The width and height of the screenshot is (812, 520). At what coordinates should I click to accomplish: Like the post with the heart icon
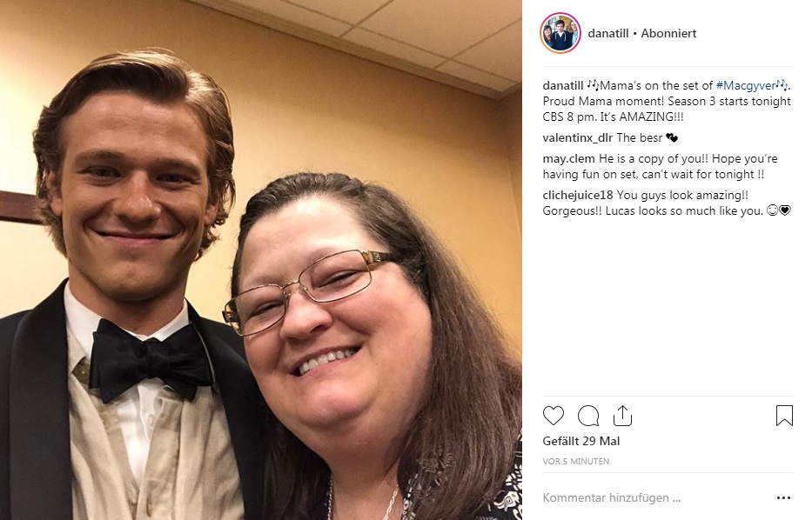click(553, 416)
